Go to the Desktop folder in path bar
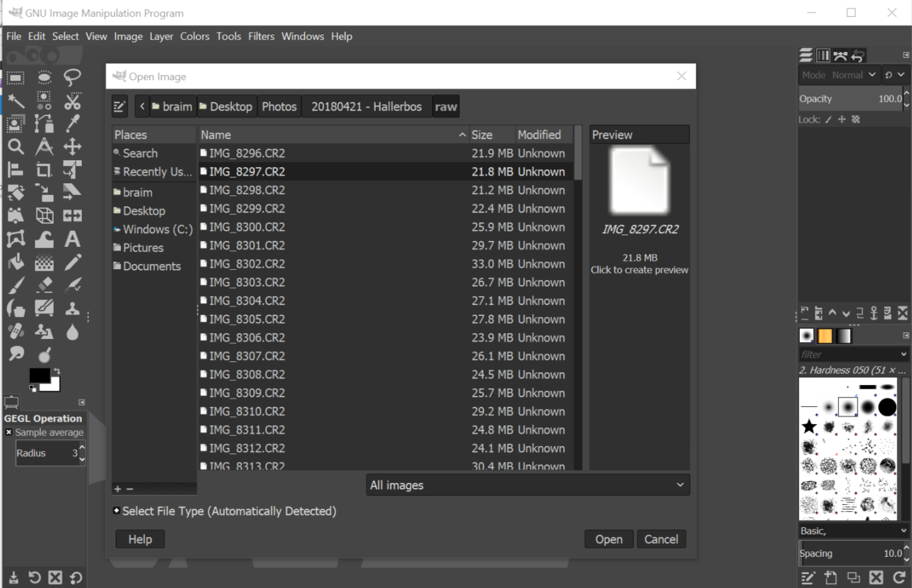Viewport: 912px width, 588px height. tap(225, 106)
